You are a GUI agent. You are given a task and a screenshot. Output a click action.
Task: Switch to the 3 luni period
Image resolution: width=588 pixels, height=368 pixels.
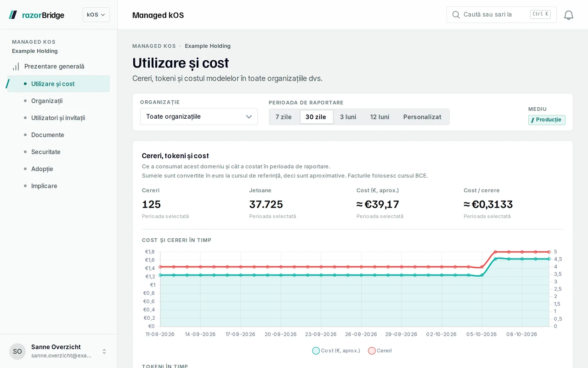pyautogui.click(x=348, y=117)
